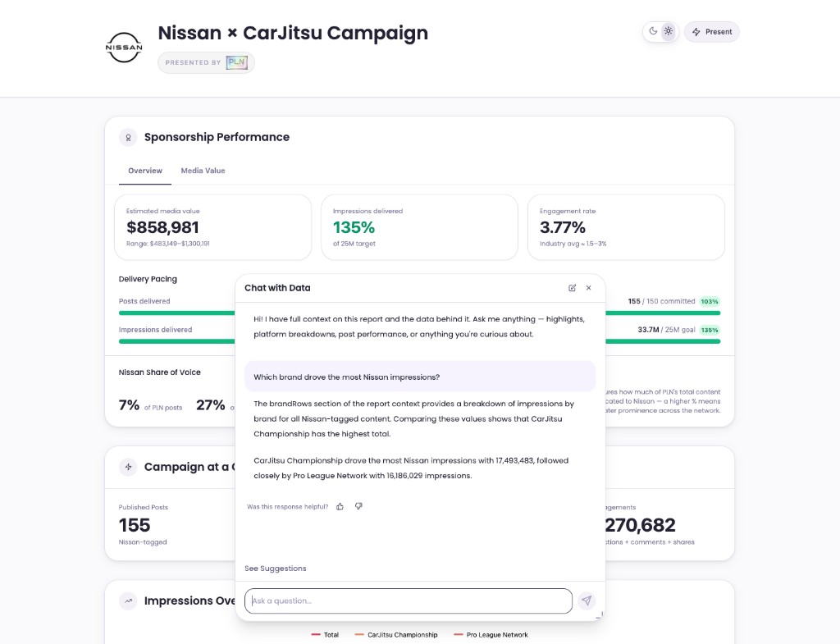840x644 pixels.
Task: Toggle the Total series in chart legend
Action: click(325, 635)
